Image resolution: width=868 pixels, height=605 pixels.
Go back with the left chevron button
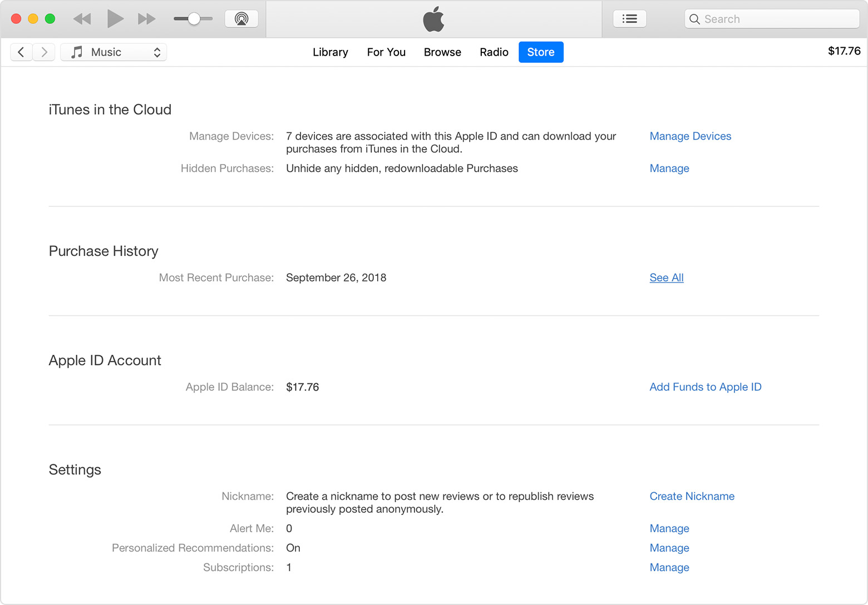21,52
